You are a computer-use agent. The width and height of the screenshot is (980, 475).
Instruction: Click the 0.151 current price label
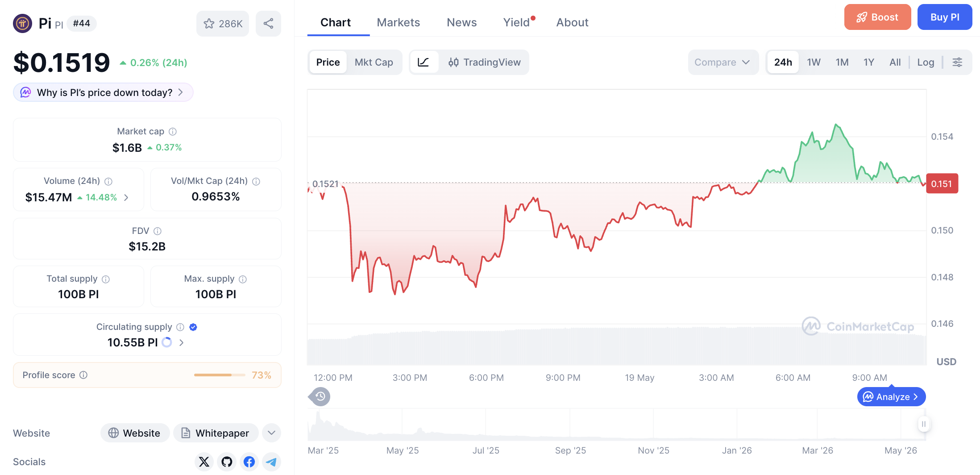tap(942, 183)
